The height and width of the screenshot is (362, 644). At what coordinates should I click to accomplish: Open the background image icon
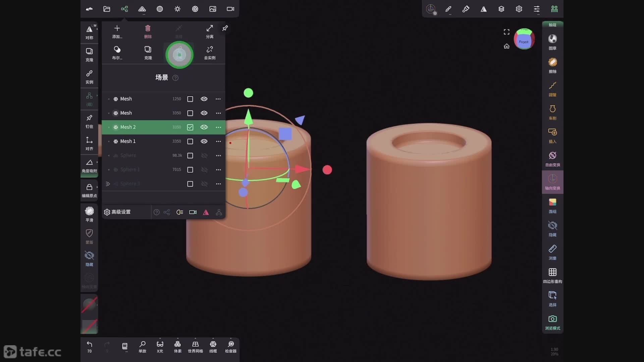[213, 9]
